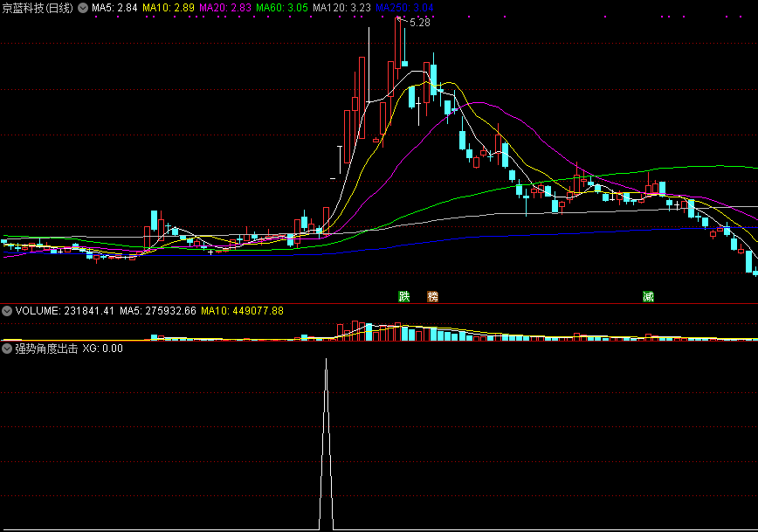
Task: Click the green 跌 event marker
Action: [x=404, y=296]
